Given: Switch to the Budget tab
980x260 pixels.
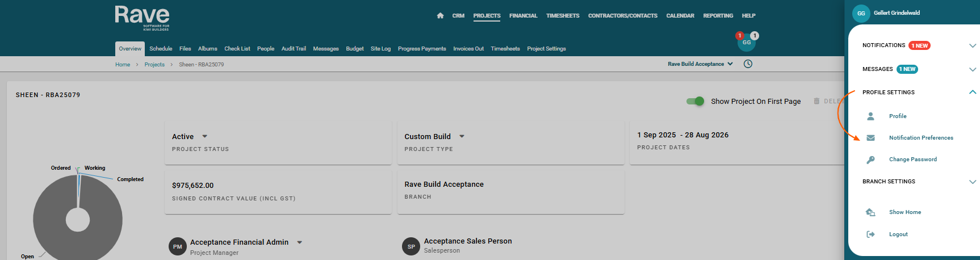Looking at the screenshot, I should coord(355,49).
